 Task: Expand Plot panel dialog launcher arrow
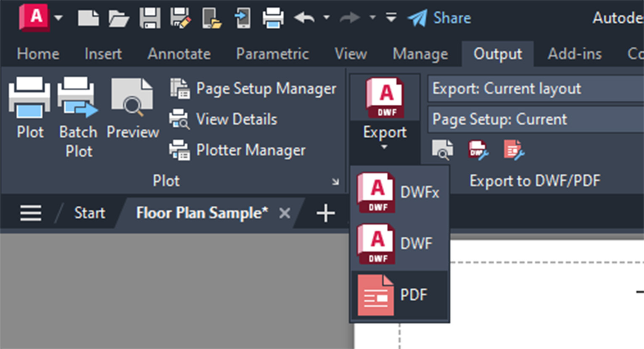(x=335, y=182)
